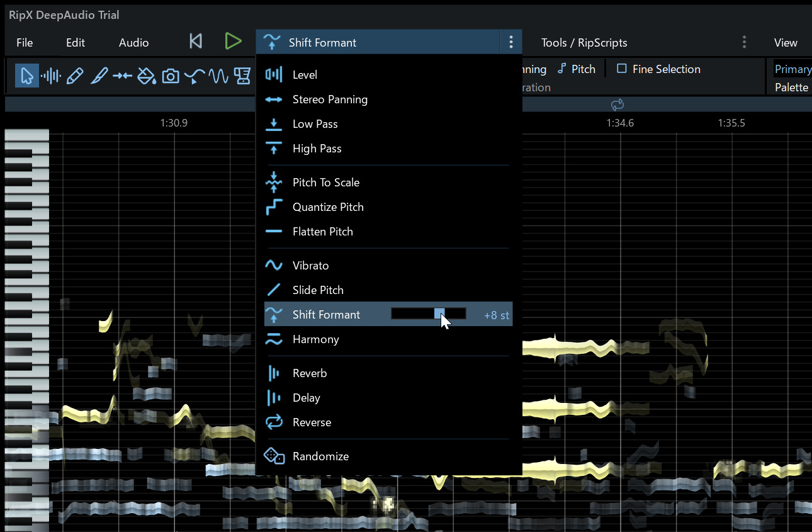Activate the paint bucket tool
This screenshot has width=812, height=532.
pos(147,76)
